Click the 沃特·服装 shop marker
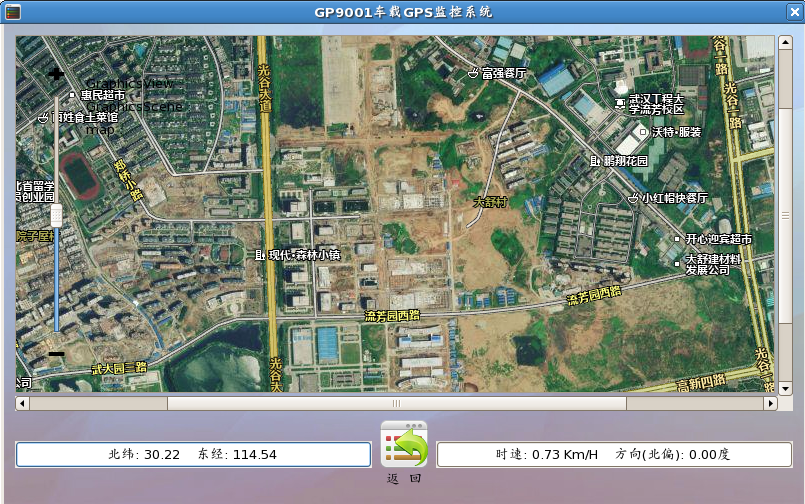 tap(643, 132)
